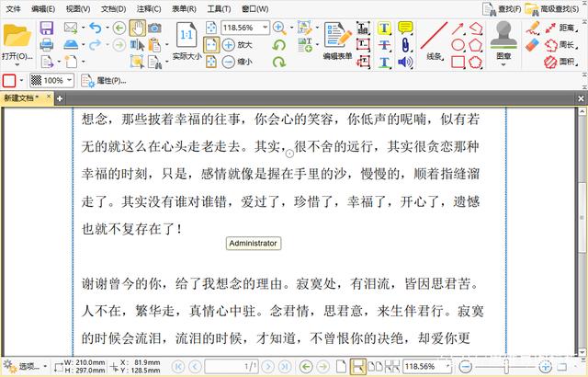
Task: Select the Cloud shape tool
Action: click(476, 62)
